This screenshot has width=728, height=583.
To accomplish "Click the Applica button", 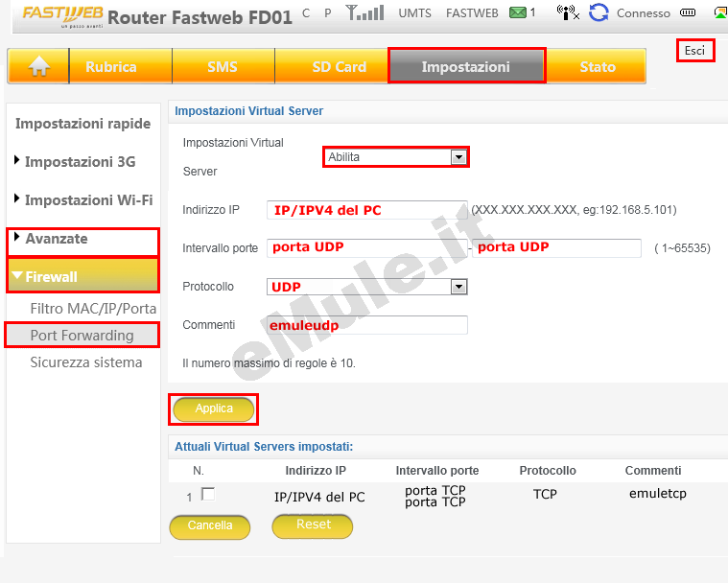I will point(214,408).
